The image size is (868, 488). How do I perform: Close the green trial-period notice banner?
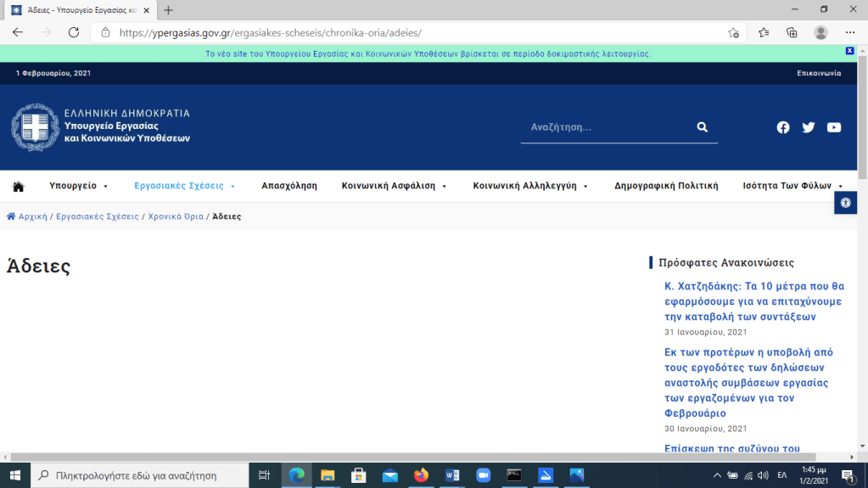849,51
